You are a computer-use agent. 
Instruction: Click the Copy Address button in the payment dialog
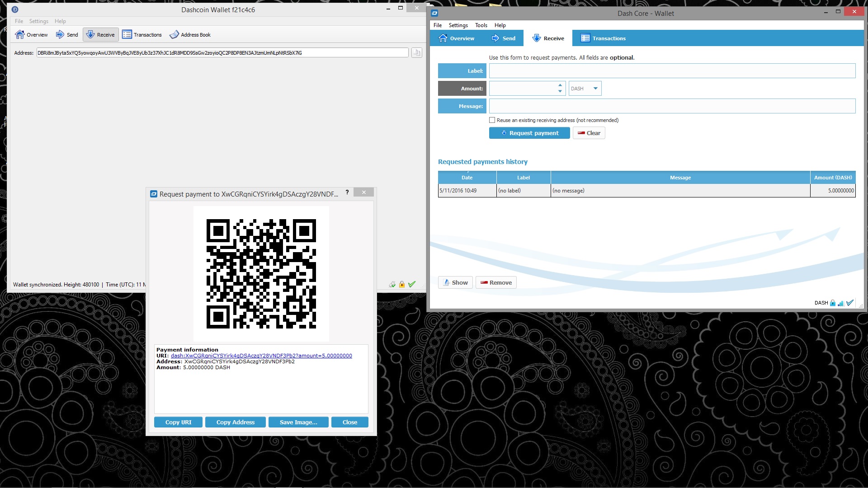click(235, 422)
